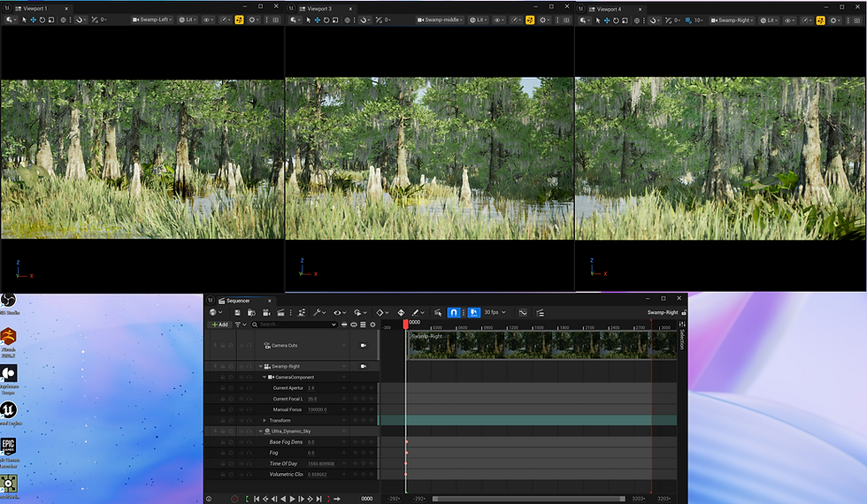This screenshot has width=867, height=504.
Task: Open the 30 fps frame rate dropdown
Action: pyautogui.click(x=495, y=312)
